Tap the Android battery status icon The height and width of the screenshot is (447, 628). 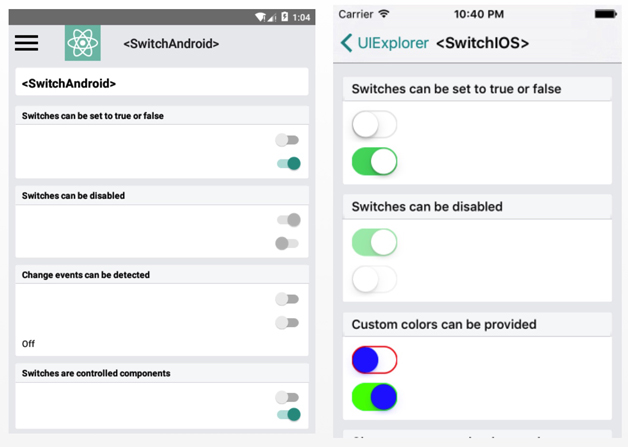pos(285,17)
